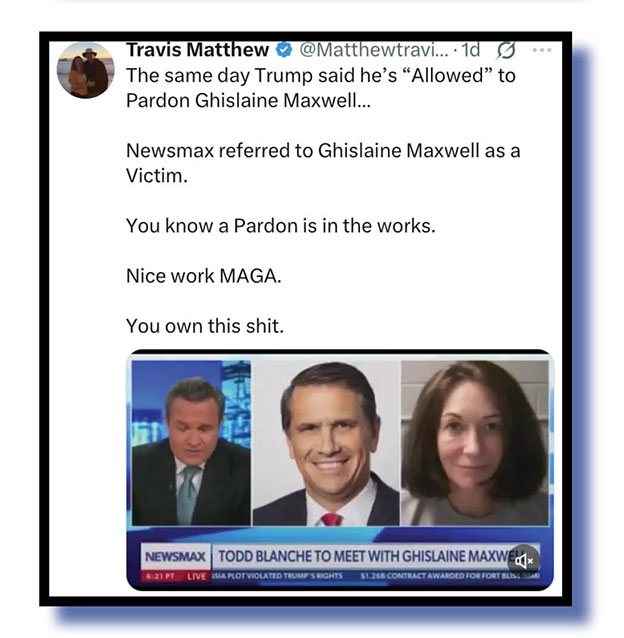The height and width of the screenshot is (638, 624).
Task: Click the 1d post timestamp
Action: [x=471, y=50]
